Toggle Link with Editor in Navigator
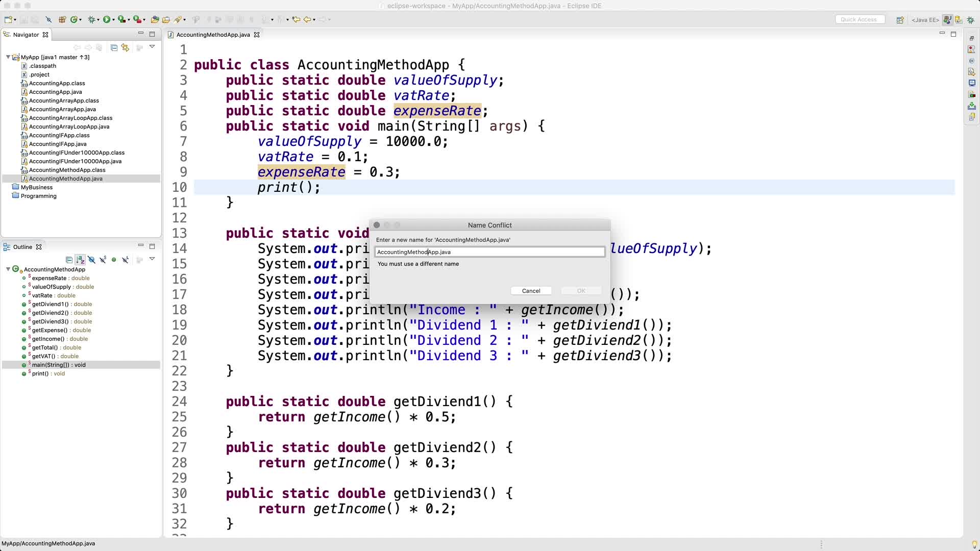Screen dimensions: 980x551 [125, 47]
